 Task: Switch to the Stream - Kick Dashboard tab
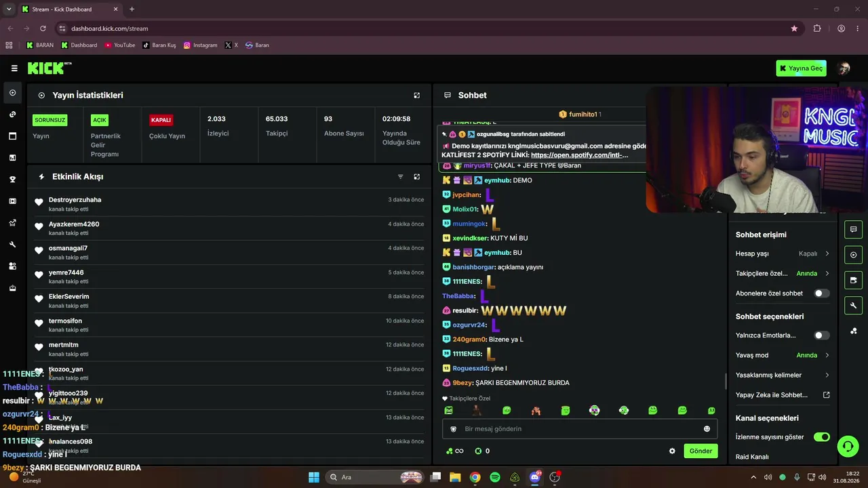70,9
